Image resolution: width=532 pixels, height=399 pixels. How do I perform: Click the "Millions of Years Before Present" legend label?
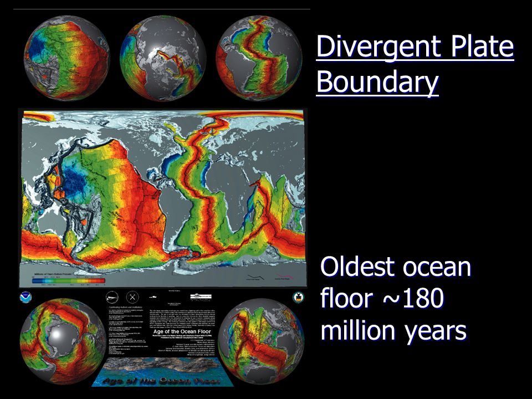pyautogui.click(x=53, y=273)
